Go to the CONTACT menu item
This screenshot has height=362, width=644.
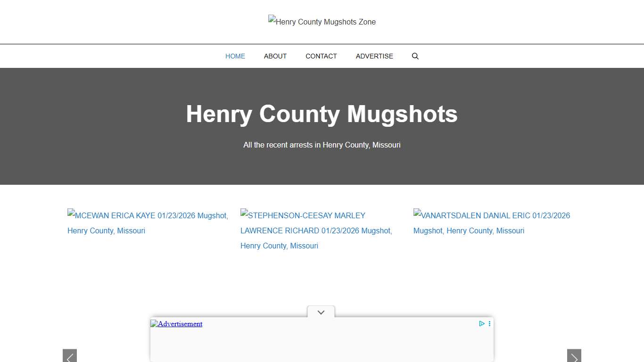click(x=321, y=56)
